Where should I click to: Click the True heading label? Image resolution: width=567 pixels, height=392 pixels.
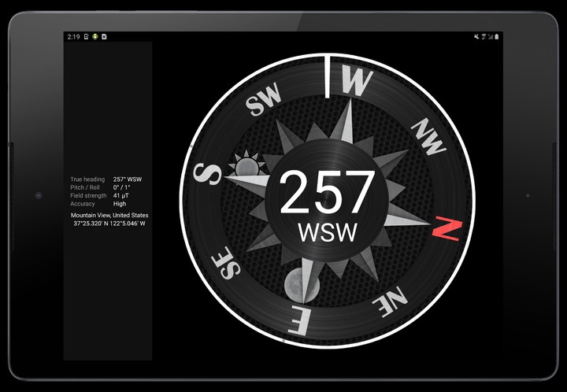pyautogui.click(x=87, y=179)
